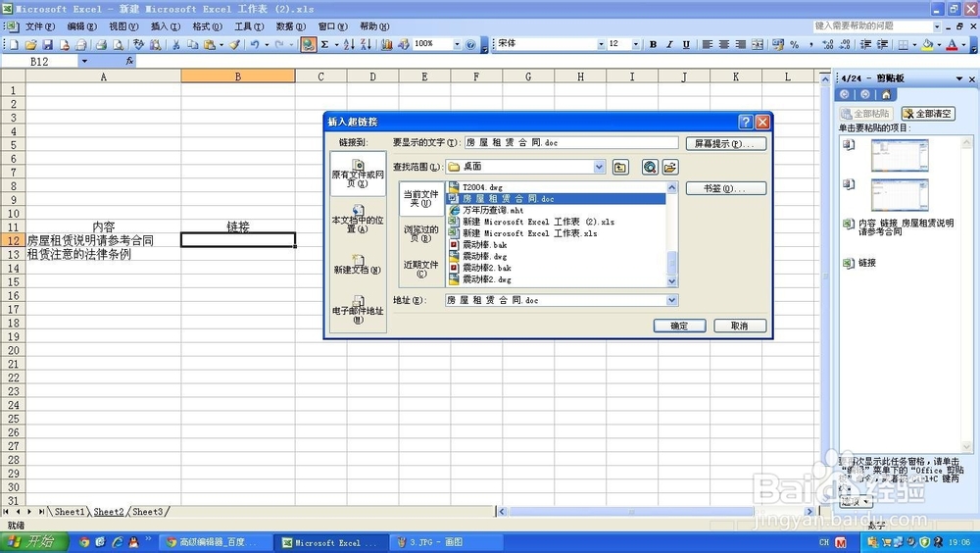Screen dimensions: 980x553
Task: Align cell text to the right
Action: 741,44
